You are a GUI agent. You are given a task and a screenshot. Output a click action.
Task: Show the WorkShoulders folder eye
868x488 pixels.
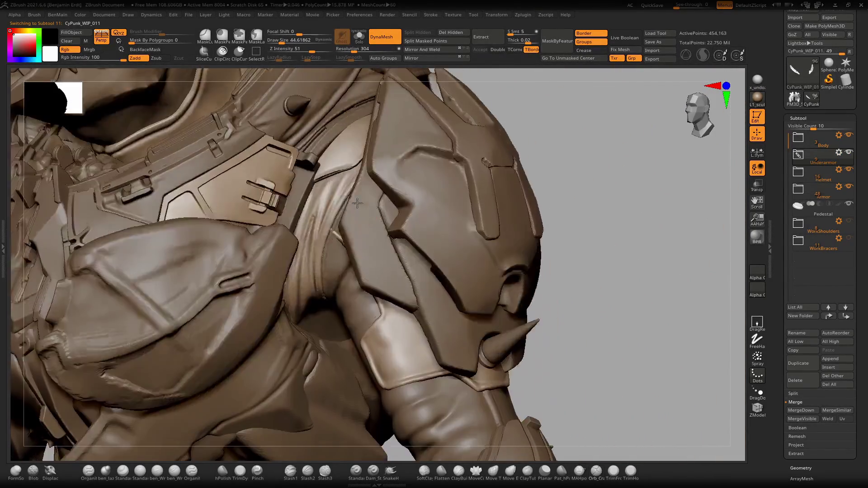(849, 221)
